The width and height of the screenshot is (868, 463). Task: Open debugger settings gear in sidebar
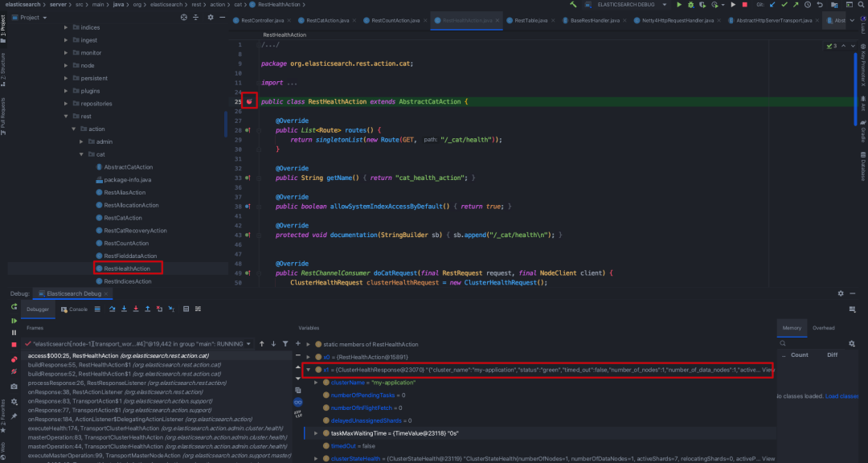coord(14,402)
